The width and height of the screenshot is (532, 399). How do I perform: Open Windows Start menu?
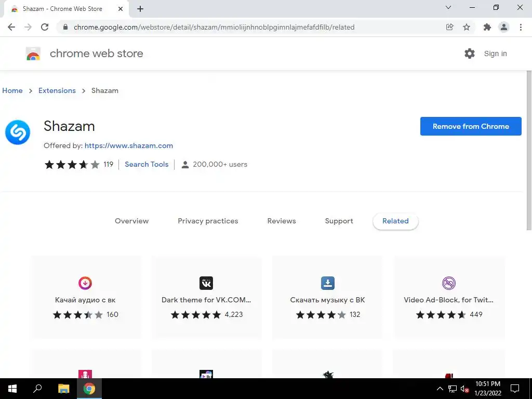pos(12,389)
